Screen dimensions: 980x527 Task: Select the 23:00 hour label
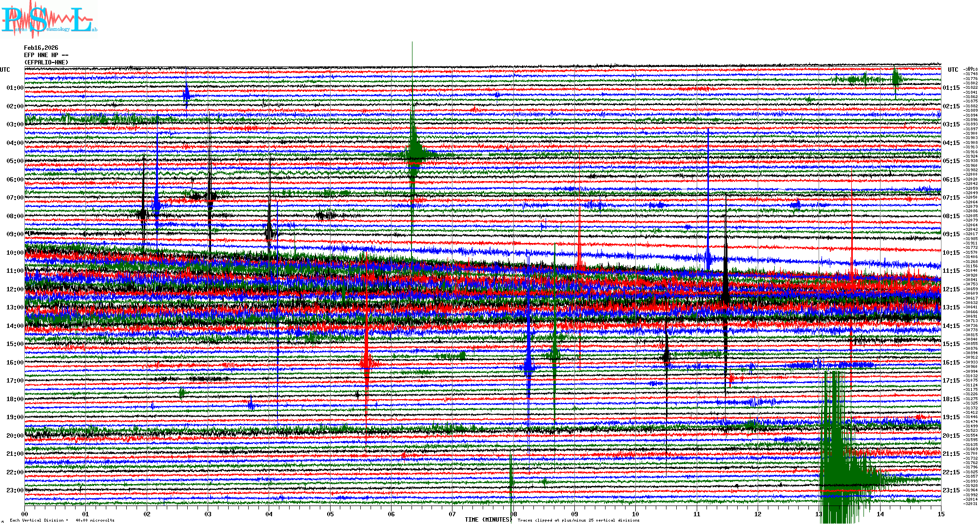pos(15,490)
